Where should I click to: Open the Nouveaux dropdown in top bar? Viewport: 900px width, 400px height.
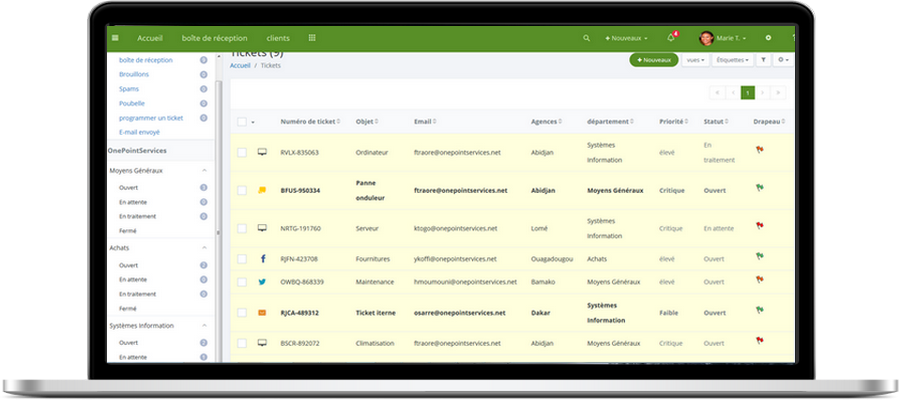tap(626, 38)
